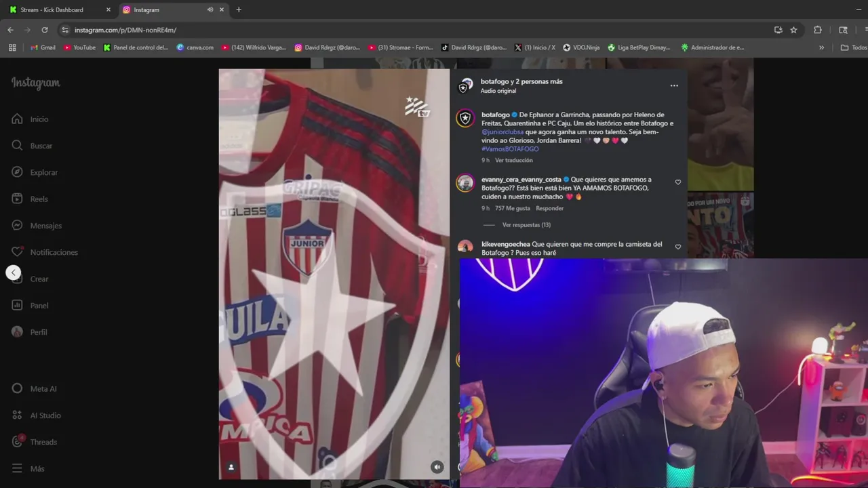Open #VamosBOTAFOGO hashtag

coord(510,149)
